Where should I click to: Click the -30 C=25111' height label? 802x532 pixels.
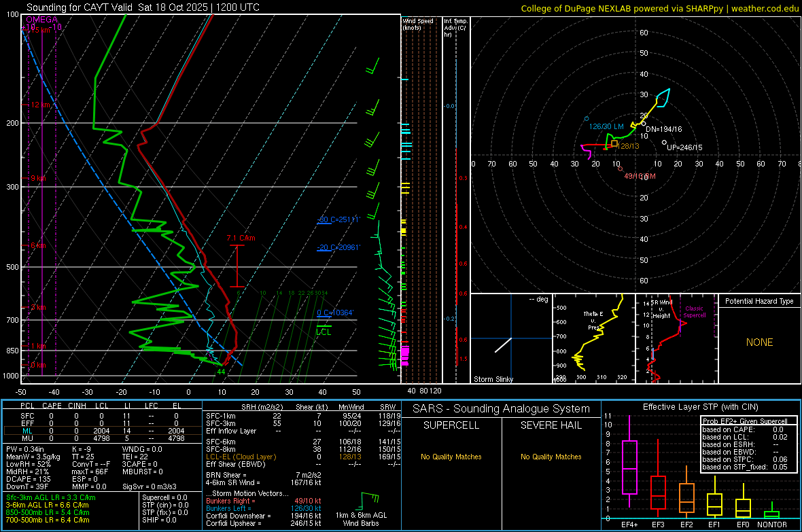tap(338, 219)
